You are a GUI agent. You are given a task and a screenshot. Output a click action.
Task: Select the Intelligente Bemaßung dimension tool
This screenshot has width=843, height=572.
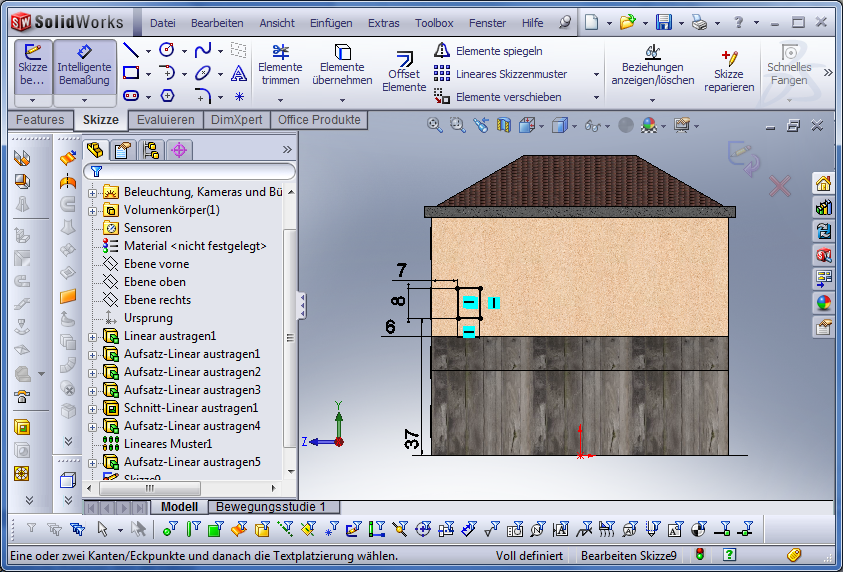click(x=84, y=66)
